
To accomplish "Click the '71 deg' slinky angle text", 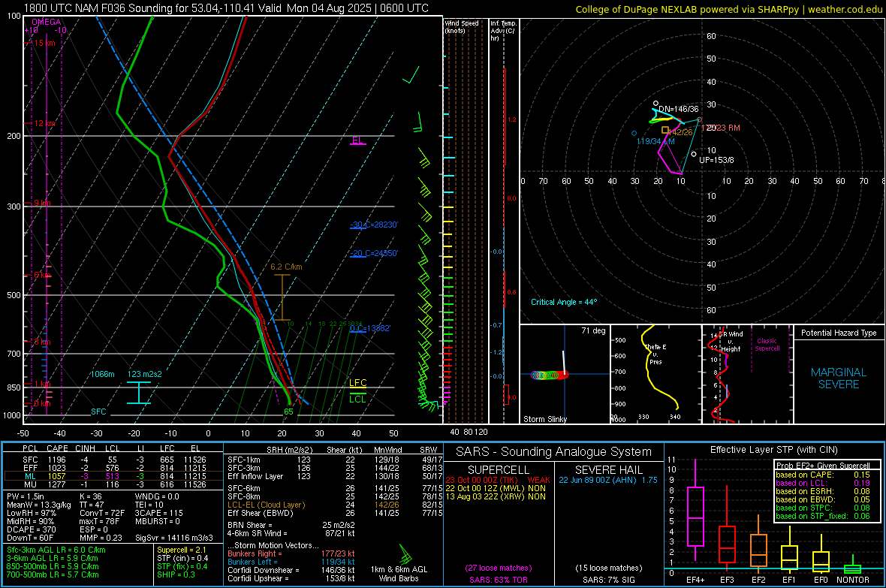I will click(593, 330).
